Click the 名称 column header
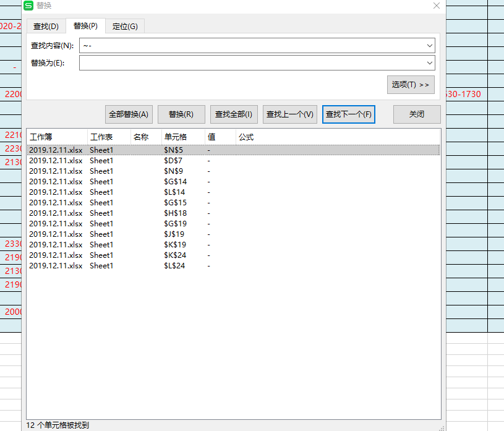This screenshot has height=431, width=504. [146, 137]
